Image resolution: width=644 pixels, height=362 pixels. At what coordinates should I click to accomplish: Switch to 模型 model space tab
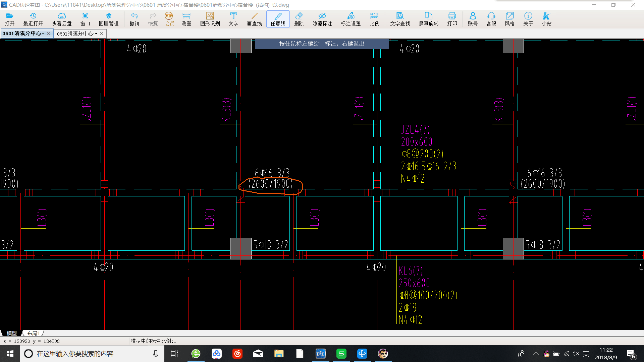[x=11, y=333]
